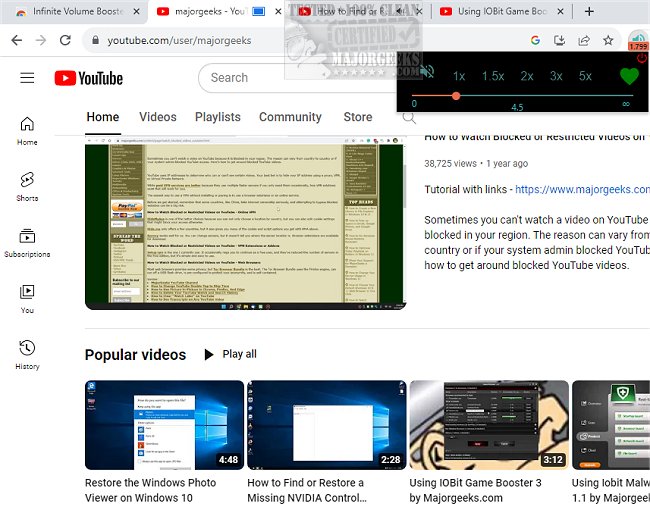
Task: Click the YouTube logo
Action: 89,78
